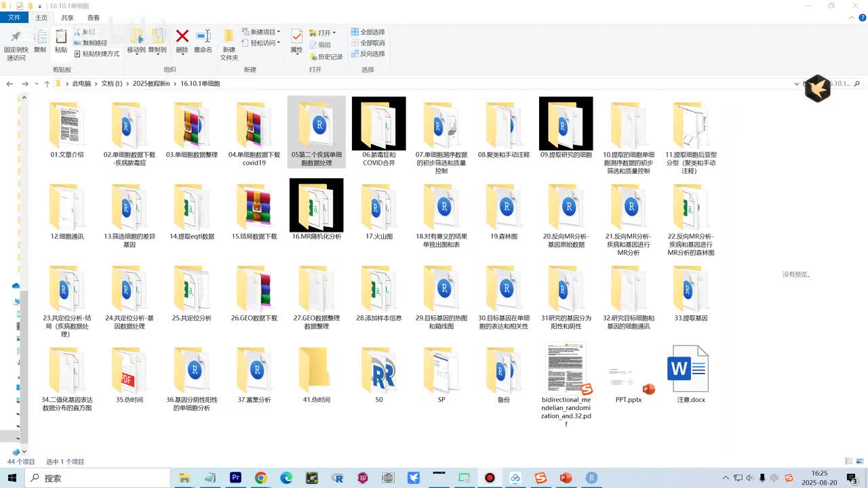
Task: Click the properties checkmark icon in the title bar
Action: click(x=20, y=6)
